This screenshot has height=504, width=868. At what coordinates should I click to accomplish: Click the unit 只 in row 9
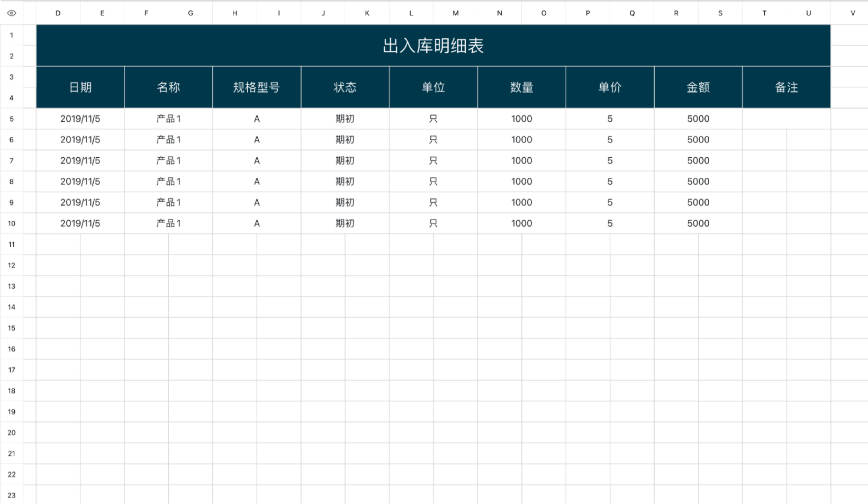[x=433, y=202]
